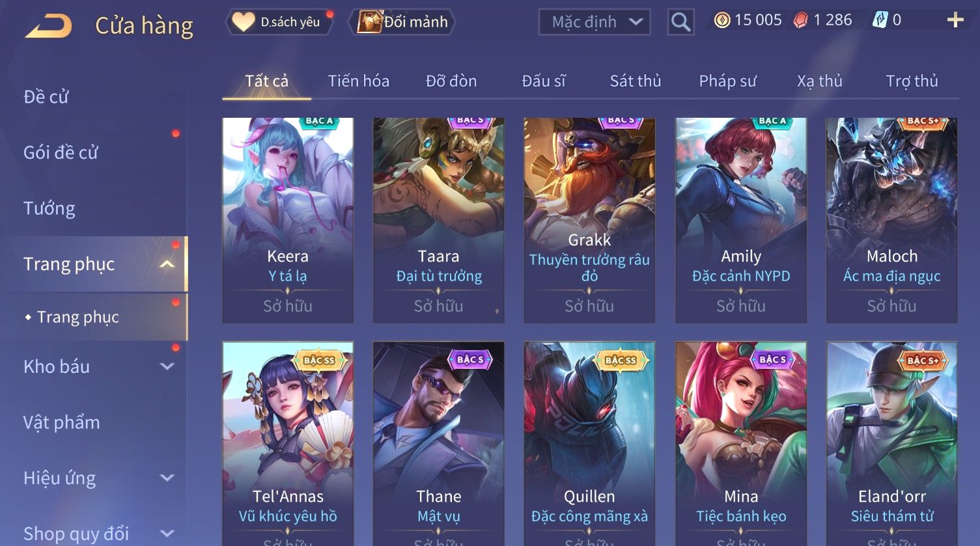Switch to the Pháp sư tab
The image size is (980, 546).
[x=727, y=81]
